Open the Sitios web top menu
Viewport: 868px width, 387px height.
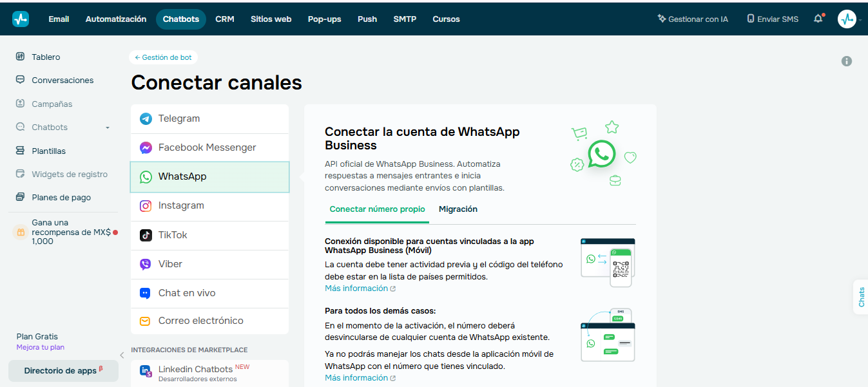point(271,19)
